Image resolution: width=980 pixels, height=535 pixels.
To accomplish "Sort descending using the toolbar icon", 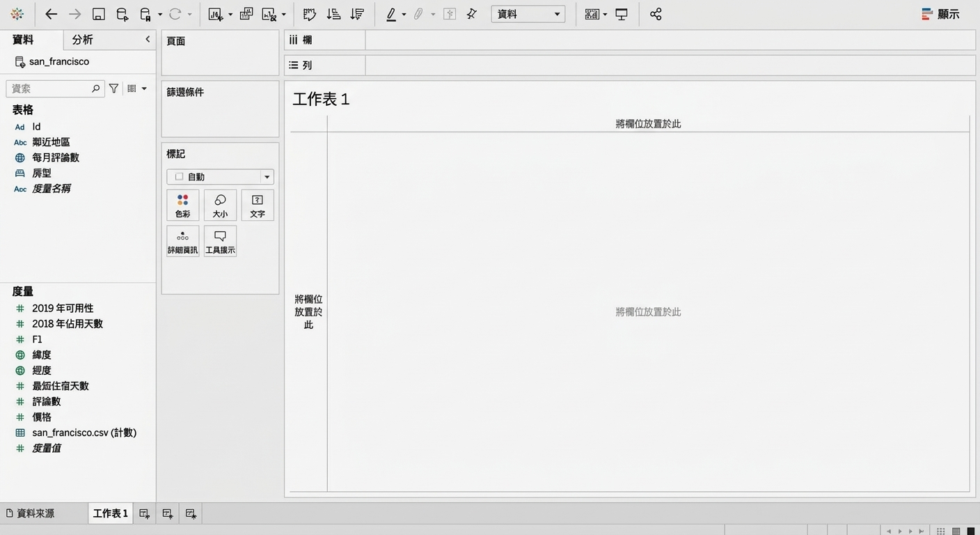I will [x=357, y=14].
